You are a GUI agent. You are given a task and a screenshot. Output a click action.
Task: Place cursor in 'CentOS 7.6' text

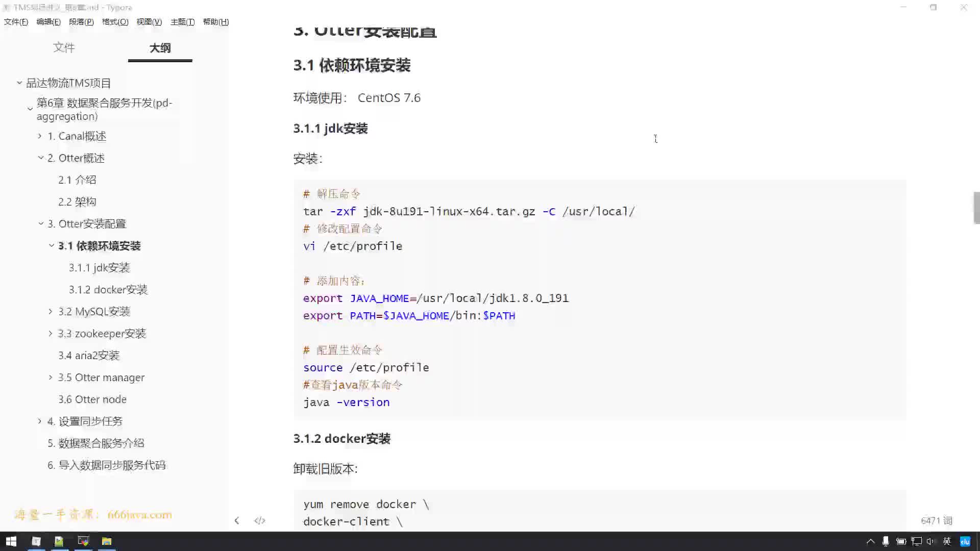(x=389, y=97)
